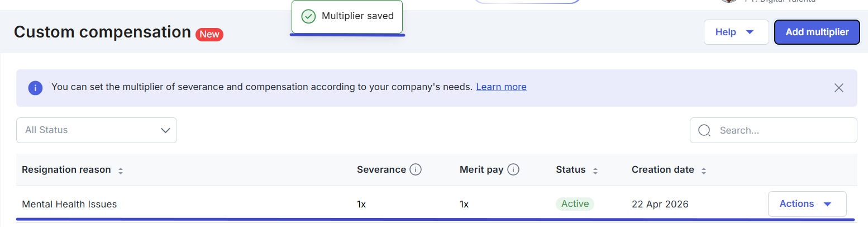868x227 pixels.
Task: Open Actions menu for Mental Health Issues
Action: click(807, 204)
